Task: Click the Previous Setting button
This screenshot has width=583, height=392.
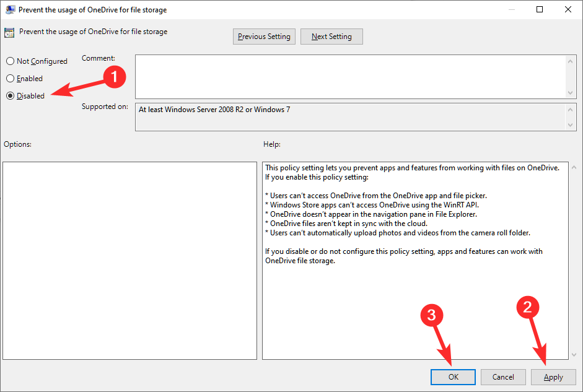Action: pyautogui.click(x=264, y=36)
